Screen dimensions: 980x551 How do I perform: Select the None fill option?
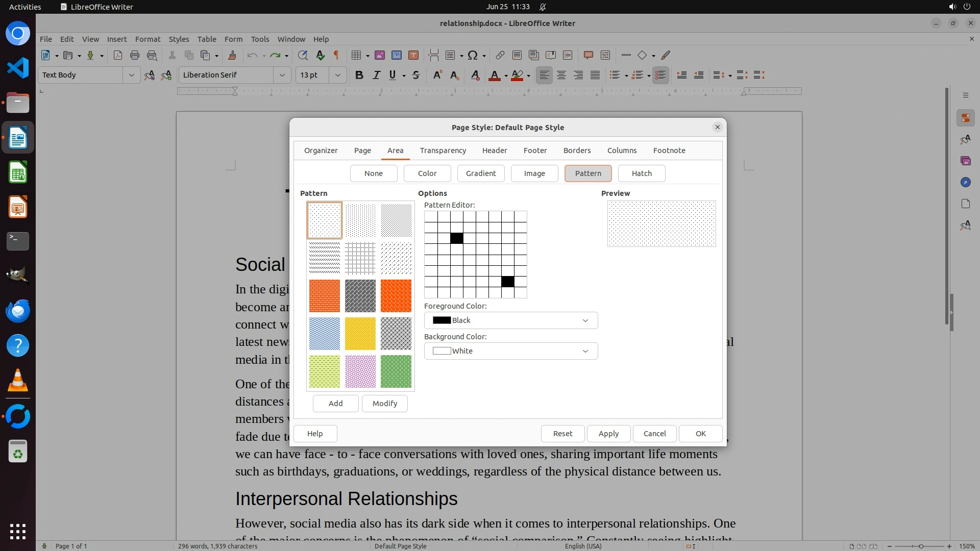point(374,173)
